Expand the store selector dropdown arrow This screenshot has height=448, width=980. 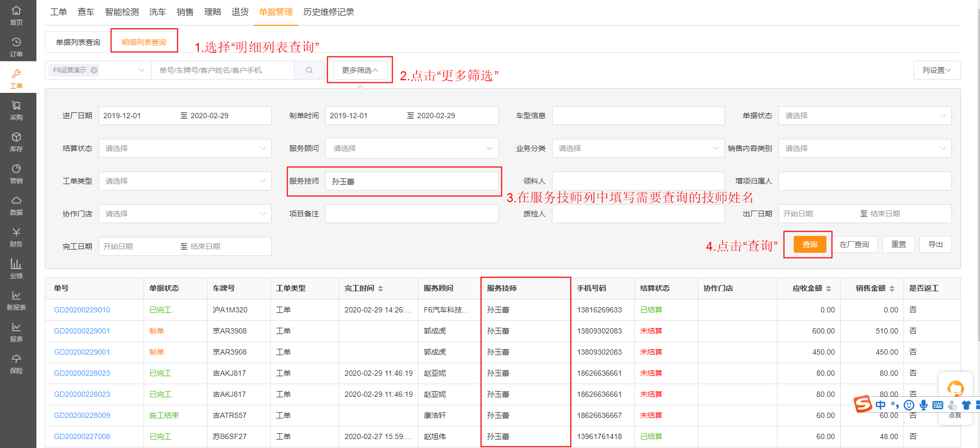pyautogui.click(x=141, y=70)
